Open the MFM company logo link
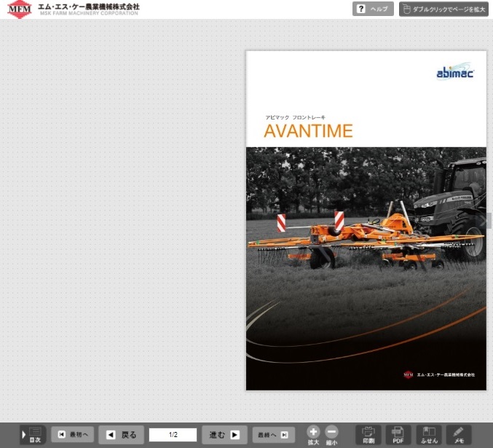Image resolution: width=493 pixels, height=448 pixels. 19,9
